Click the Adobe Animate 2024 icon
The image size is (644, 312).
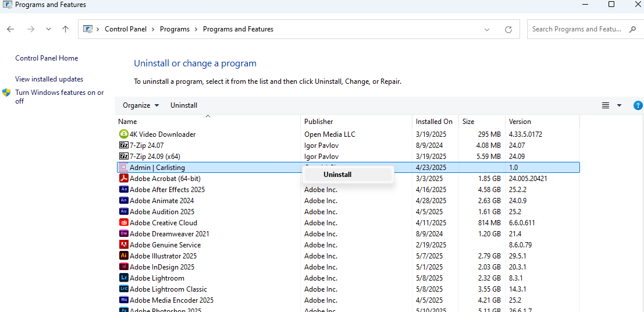click(123, 201)
